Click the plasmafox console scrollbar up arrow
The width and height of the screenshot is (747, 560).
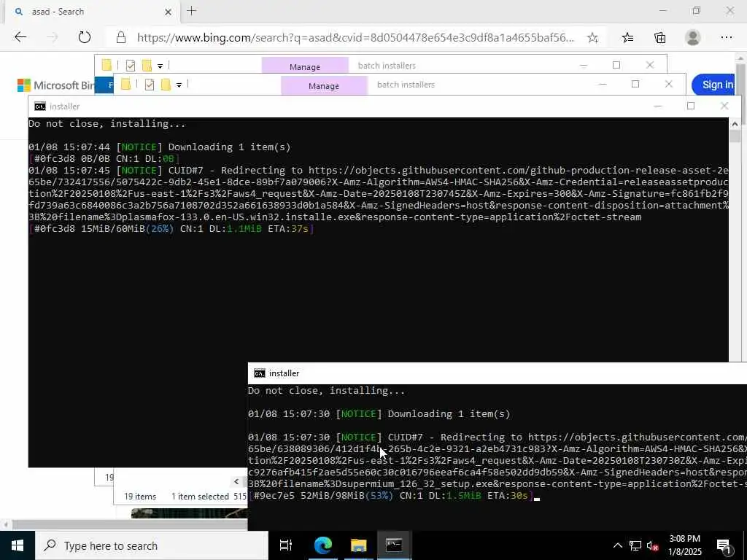tap(735, 124)
